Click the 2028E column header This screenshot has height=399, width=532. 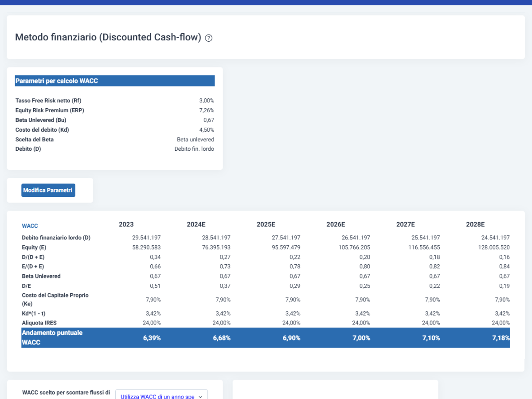click(x=475, y=224)
